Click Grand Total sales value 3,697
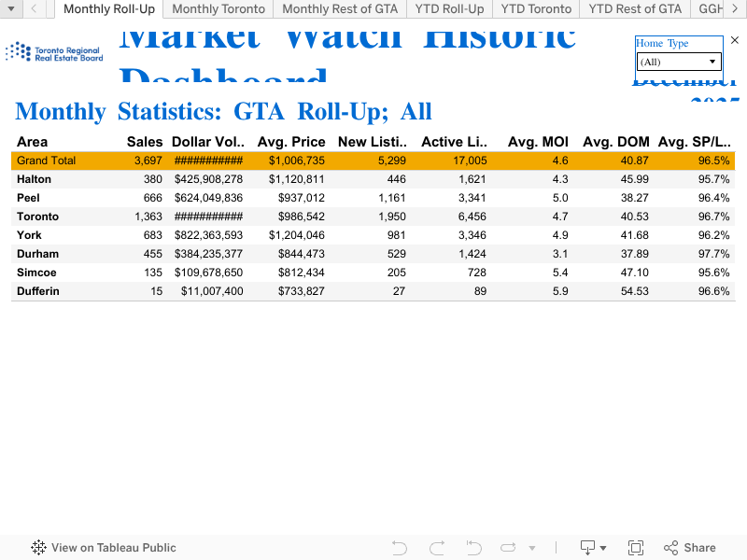Image resolution: width=747 pixels, height=560 pixels. click(148, 161)
